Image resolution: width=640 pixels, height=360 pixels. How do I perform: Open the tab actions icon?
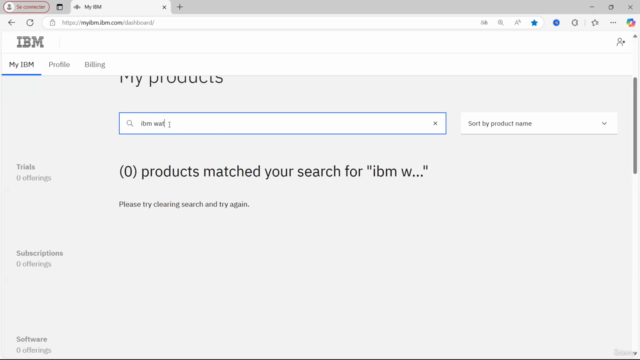(x=60, y=7)
